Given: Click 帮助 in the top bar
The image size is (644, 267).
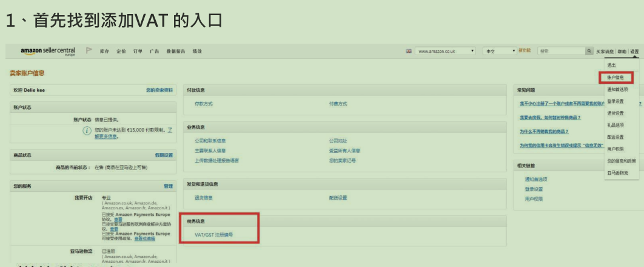Looking at the screenshot, I should click(622, 52).
